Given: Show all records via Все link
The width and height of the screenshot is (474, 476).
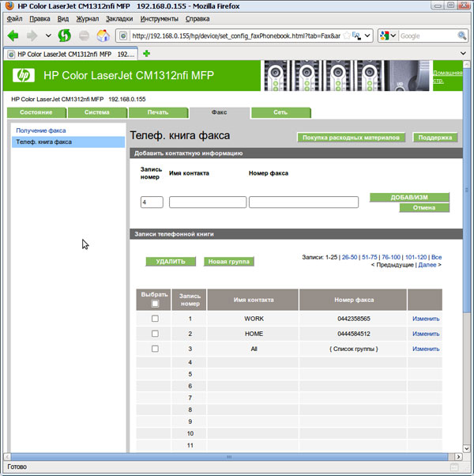Looking at the screenshot, I should click(436, 257).
